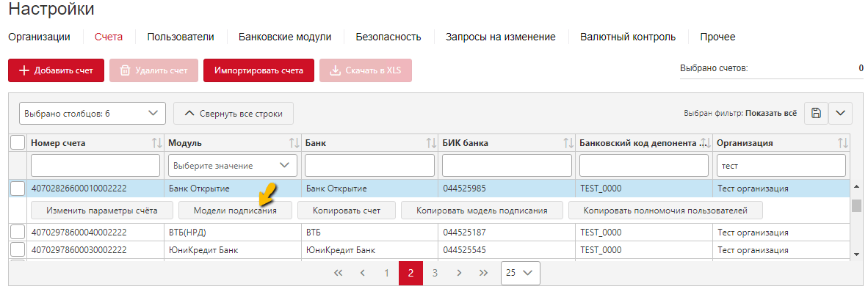Viewport: 868px width, 289px height.
Task: Sort the Модуль column using arrows icon
Action: [x=294, y=143]
